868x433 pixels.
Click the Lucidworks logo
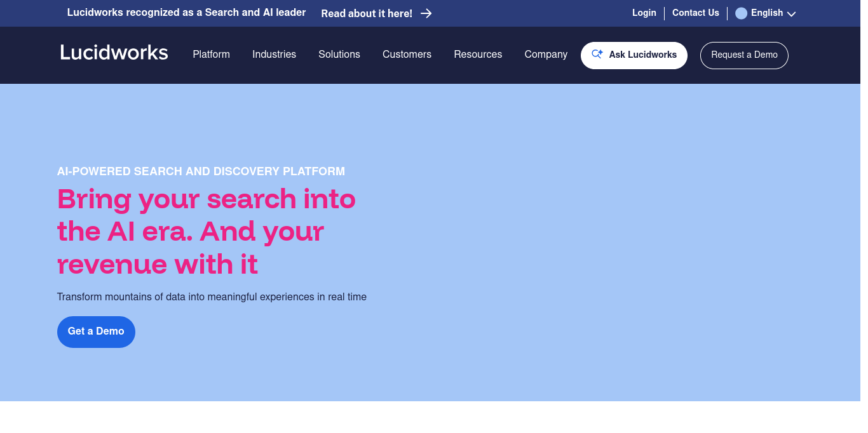(x=114, y=52)
